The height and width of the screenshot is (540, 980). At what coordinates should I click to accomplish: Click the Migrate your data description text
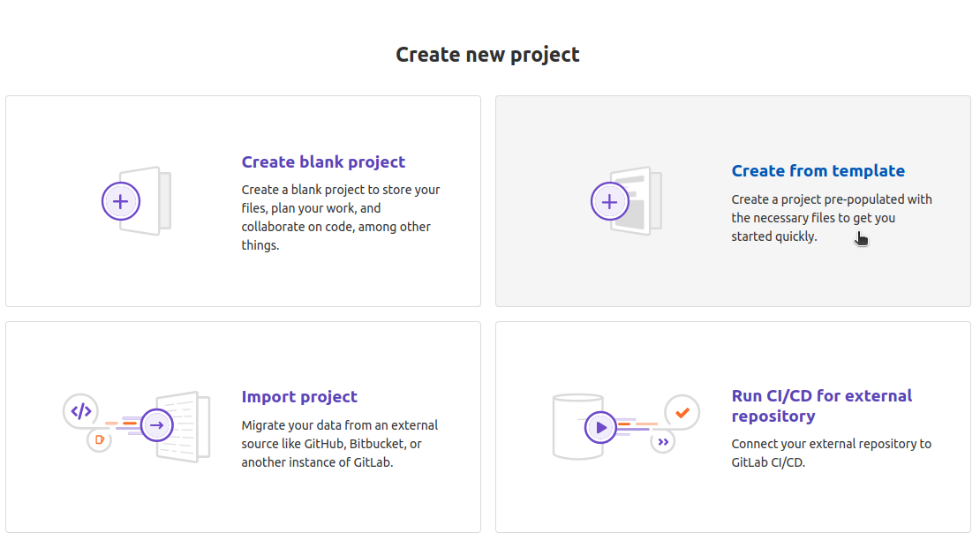click(x=339, y=444)
